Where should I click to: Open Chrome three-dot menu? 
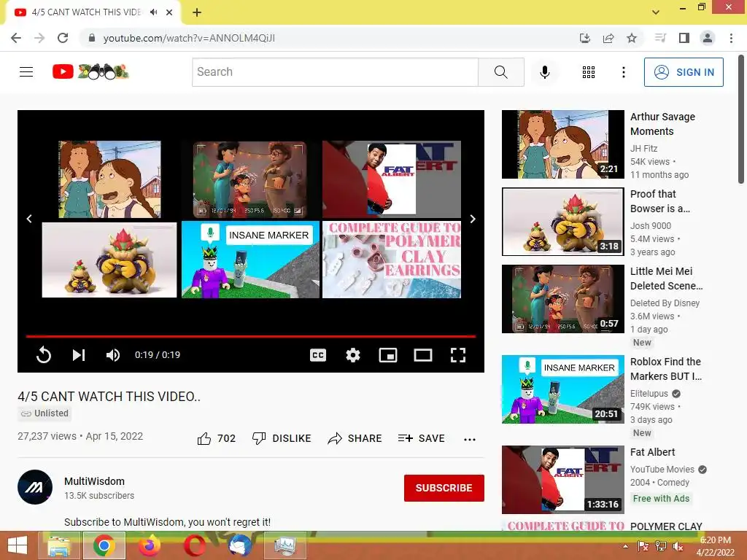click(731, 38)
